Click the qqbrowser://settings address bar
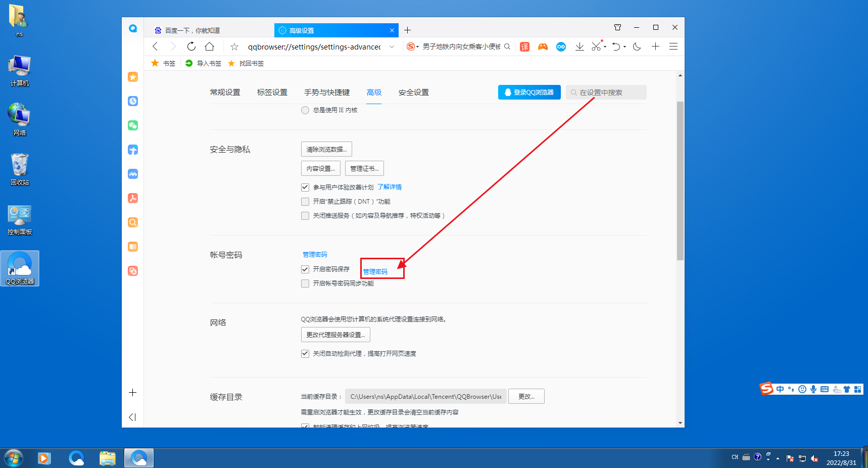Screen dimensions: 868x468 pos(314,46)
